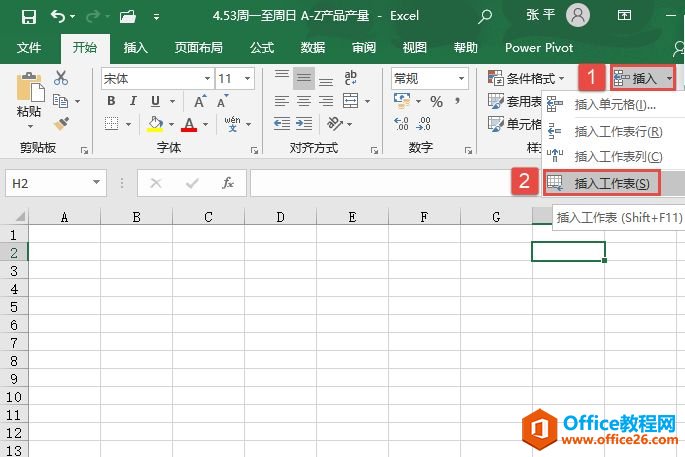Click the Cut scissors icon
The width and height of the screenshot is (685, 457).
61,78
